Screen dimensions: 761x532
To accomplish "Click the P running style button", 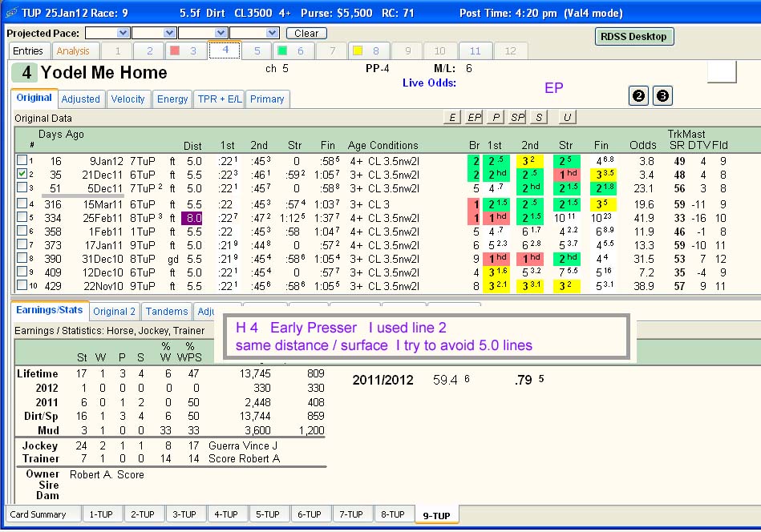I will 496,117.
